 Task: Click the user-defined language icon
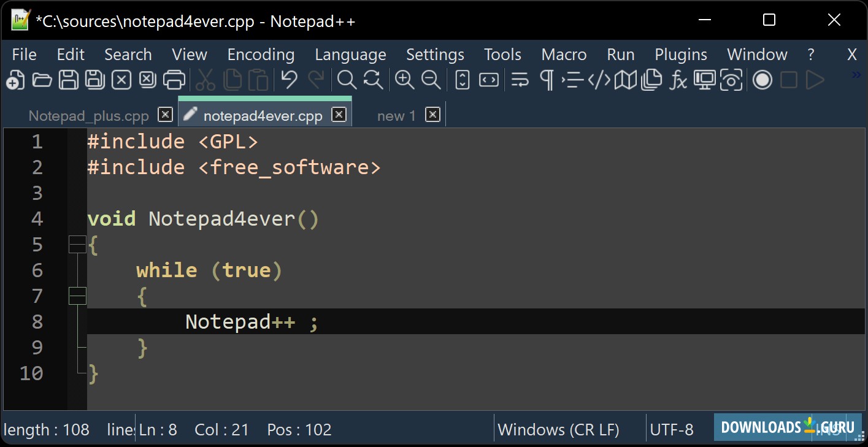pos(599,80)
